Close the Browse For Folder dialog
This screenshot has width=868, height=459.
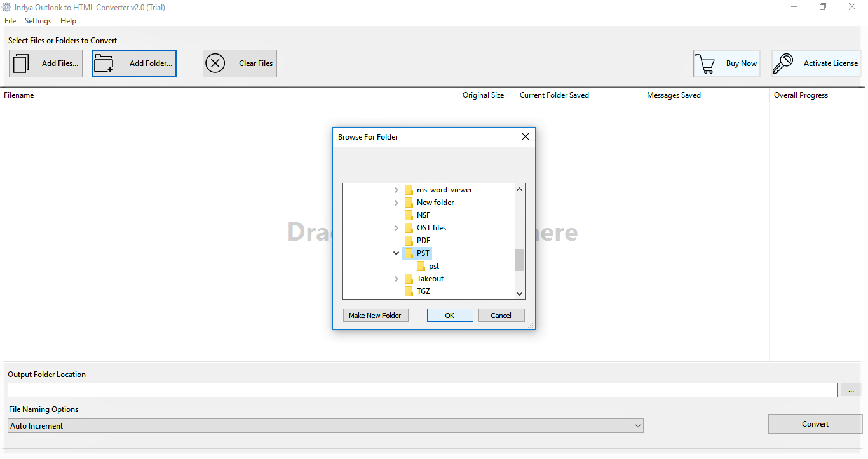pyautogui.click(x=526, y=136)
